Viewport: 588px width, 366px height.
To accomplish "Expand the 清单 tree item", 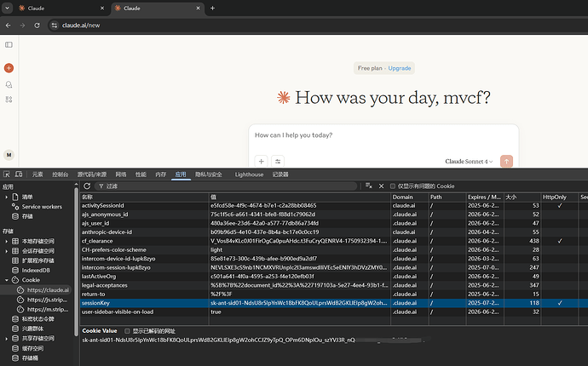I will click(6, 197).
